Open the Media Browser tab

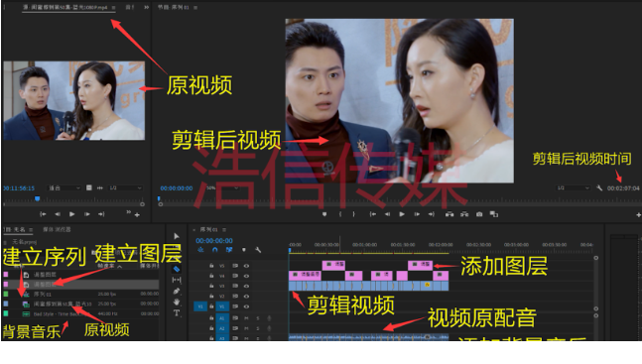57,229
